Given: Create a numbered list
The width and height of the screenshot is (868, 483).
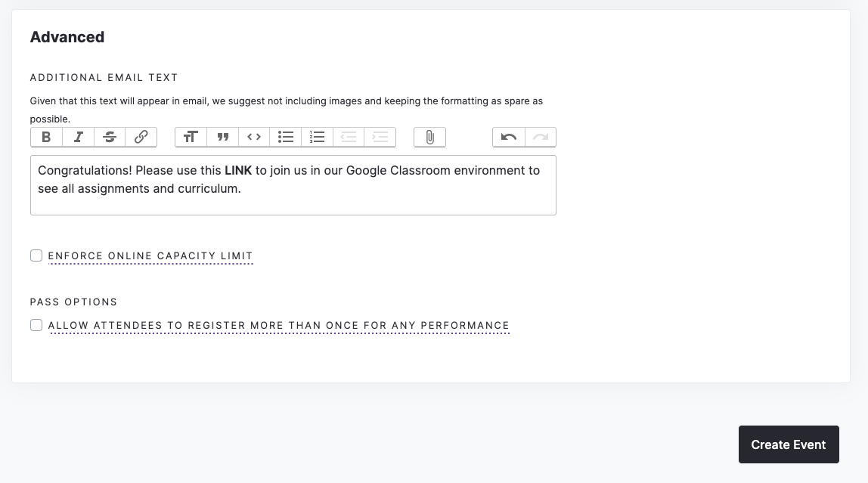Looking at the screenshot, I should tap(318, 138).
